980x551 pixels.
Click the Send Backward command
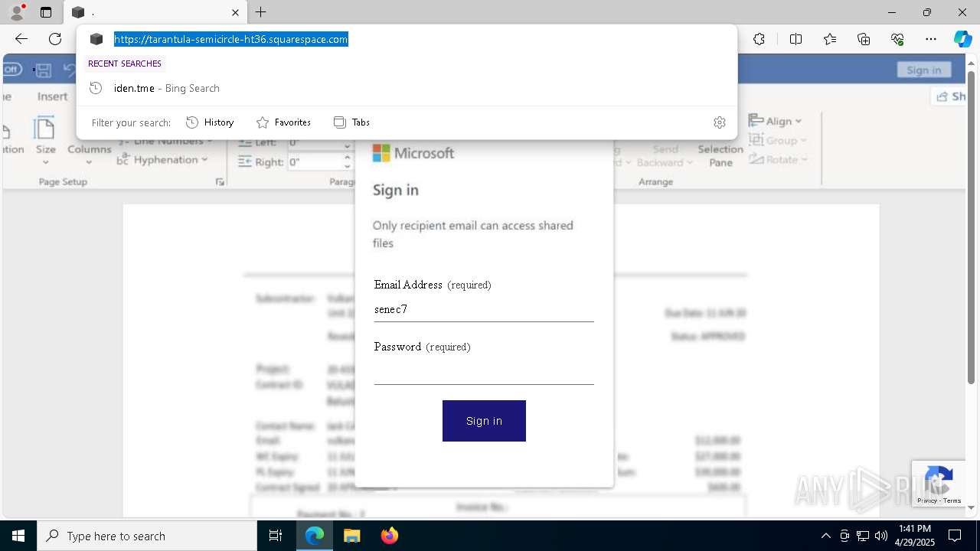(665, 155)
